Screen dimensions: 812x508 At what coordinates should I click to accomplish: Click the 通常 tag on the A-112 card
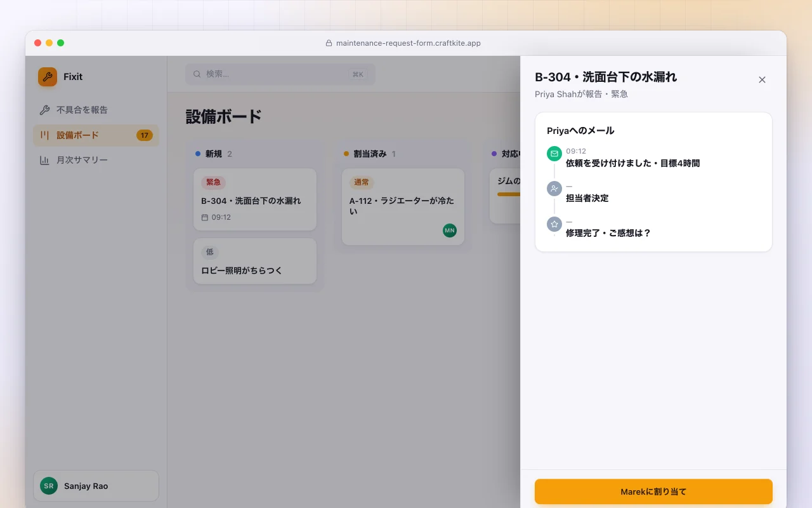[362, 182]
